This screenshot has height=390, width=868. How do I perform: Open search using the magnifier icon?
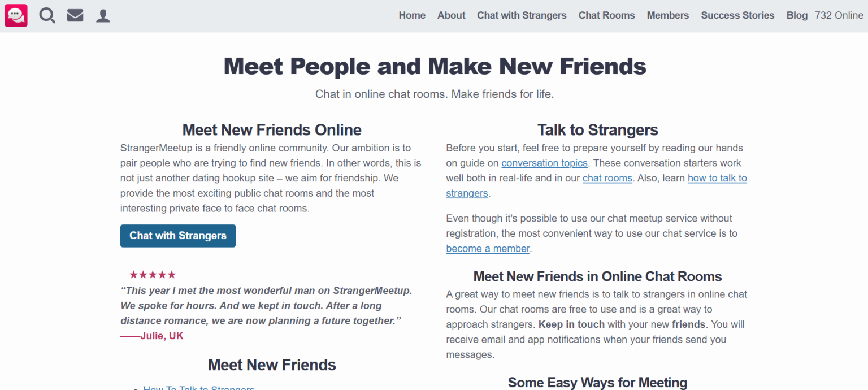[47, 15]
